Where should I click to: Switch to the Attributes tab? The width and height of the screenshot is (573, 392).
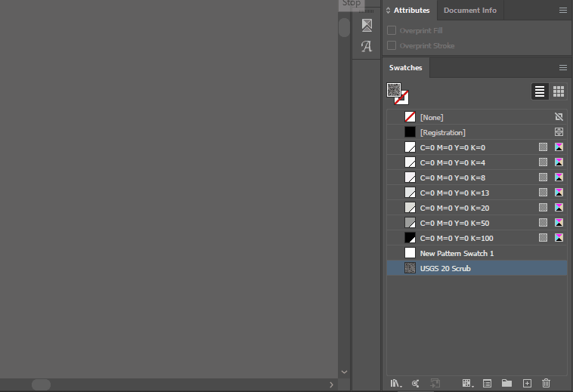click(x=411, y=11)
